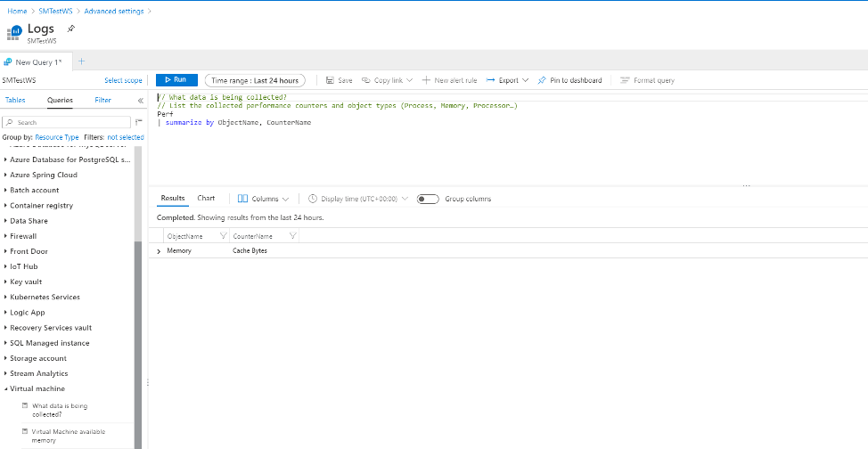Viewport: 868px width, 449px height.
Task: Click the 'Cache Bytes' result cell
Action: coord(250,251)
